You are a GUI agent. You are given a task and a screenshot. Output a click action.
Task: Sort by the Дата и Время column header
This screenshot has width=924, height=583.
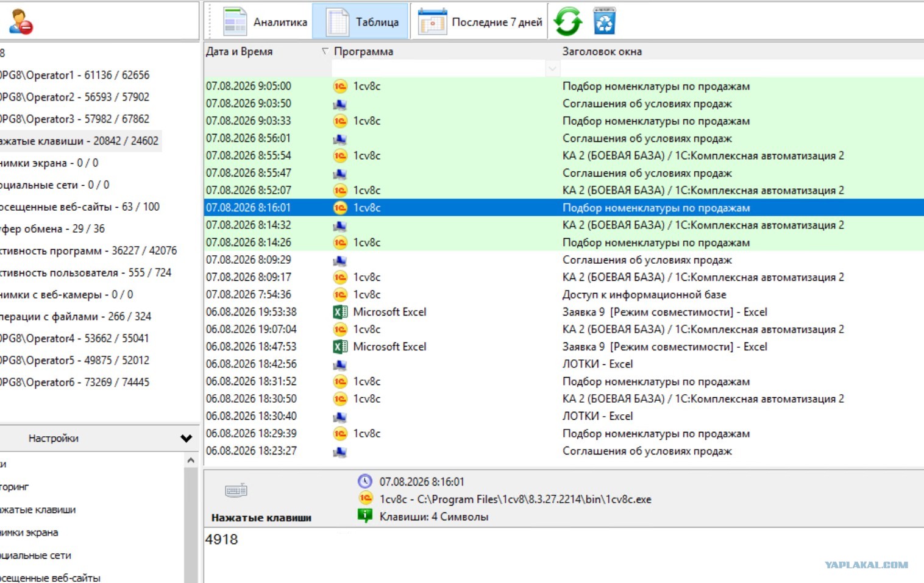239,52
